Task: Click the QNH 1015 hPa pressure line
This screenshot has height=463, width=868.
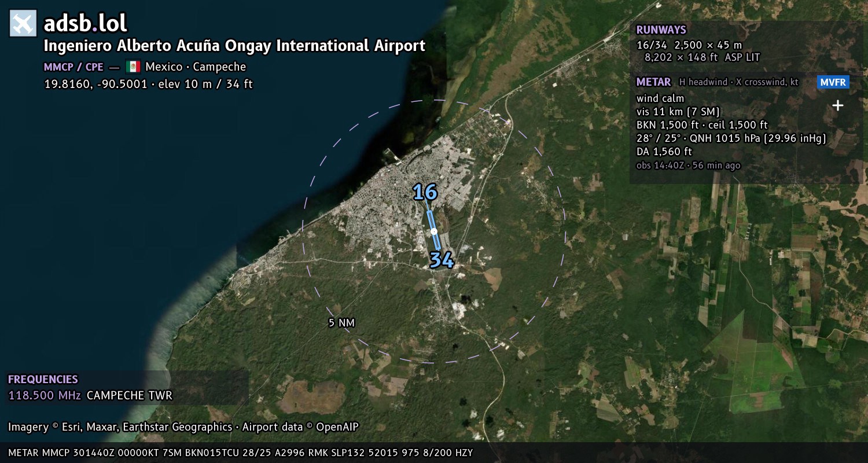Action: [x=731, y=138]
